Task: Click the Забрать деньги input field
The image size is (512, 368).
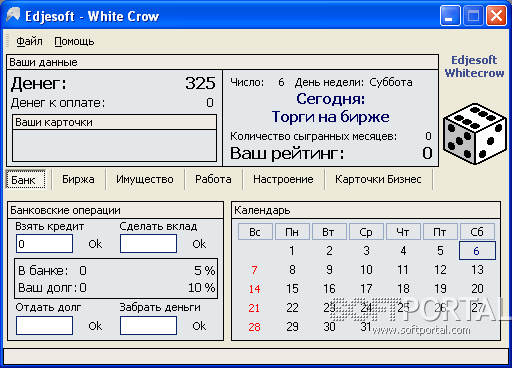Action: [x=148, y=326]
